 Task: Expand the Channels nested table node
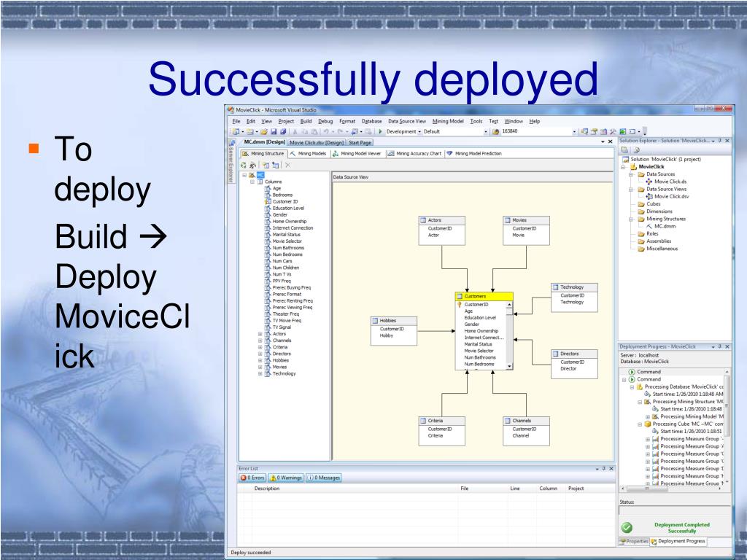pyautogui.click(x=260, y=341)
